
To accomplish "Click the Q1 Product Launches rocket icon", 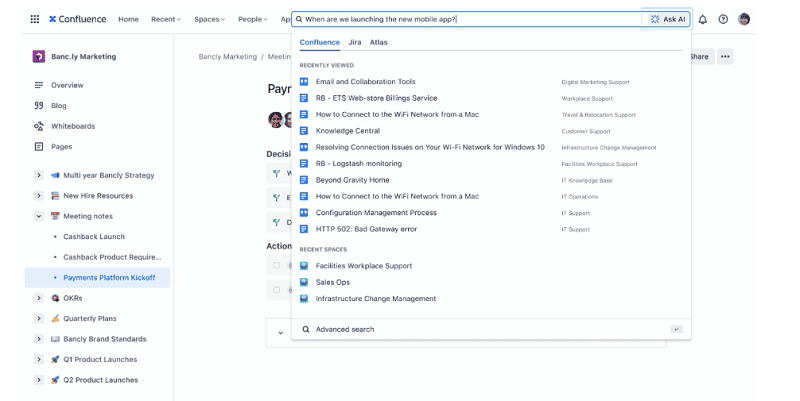I will point(55,359).
